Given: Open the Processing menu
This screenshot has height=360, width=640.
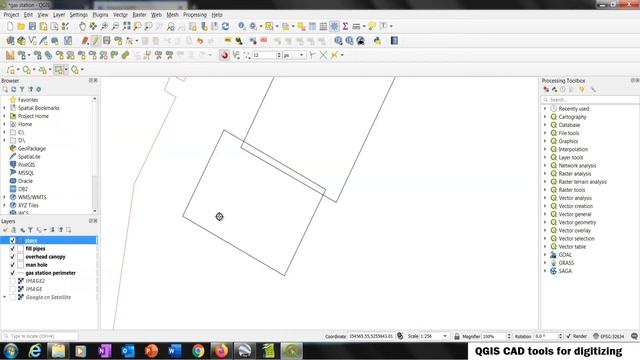Looking at the screenshot, I should (x=195, y=15).
